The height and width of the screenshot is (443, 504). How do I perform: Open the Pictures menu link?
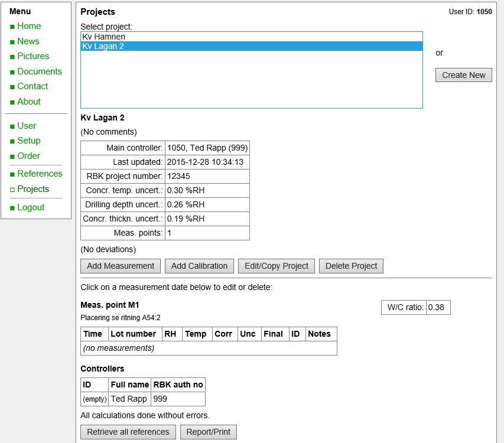(33, 56)
